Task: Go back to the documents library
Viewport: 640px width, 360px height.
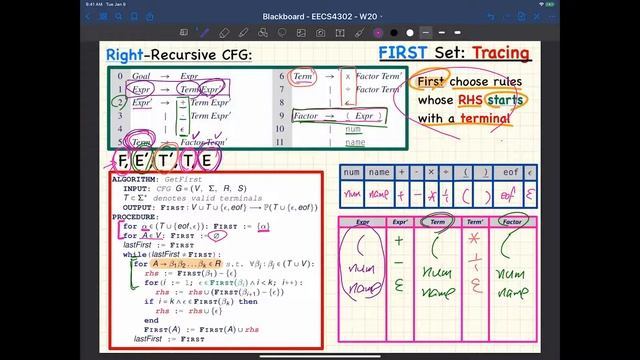Action: [88, 17]
